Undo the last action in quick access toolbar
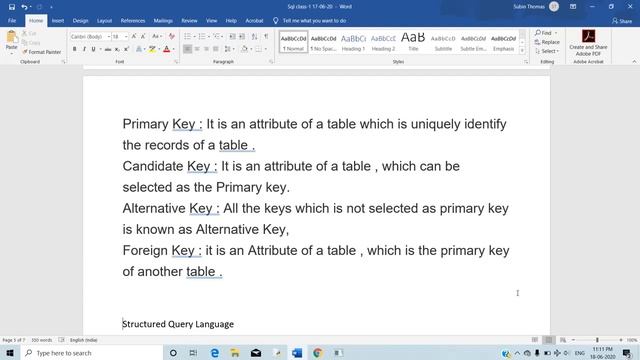640x360 pixels. [24, 7]
